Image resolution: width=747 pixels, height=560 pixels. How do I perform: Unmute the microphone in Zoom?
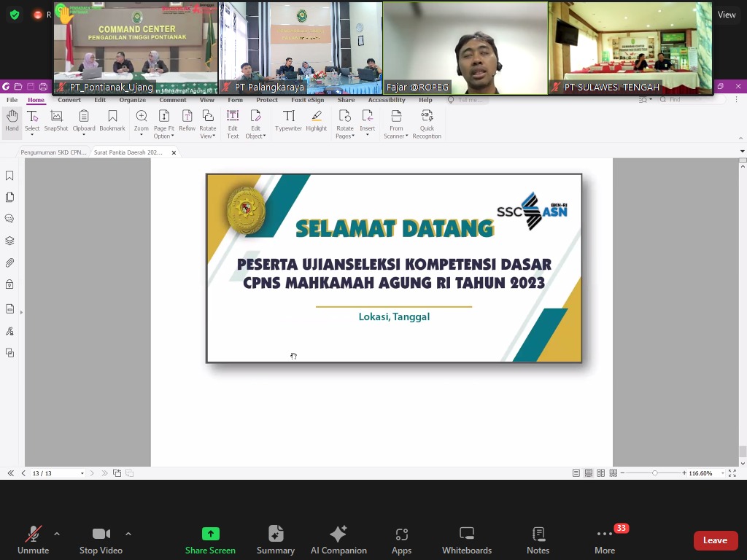(x=34, y=540)
